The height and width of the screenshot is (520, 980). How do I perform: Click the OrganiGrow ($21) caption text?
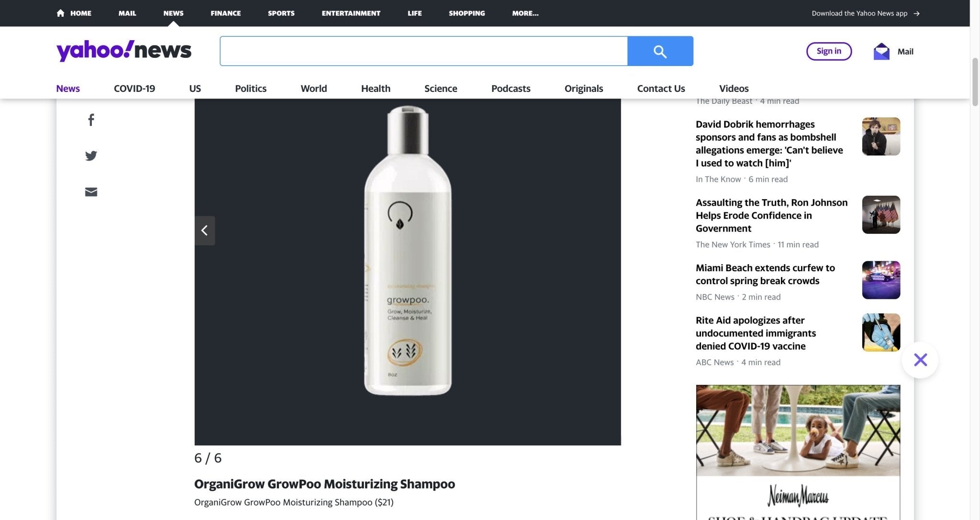294,502
